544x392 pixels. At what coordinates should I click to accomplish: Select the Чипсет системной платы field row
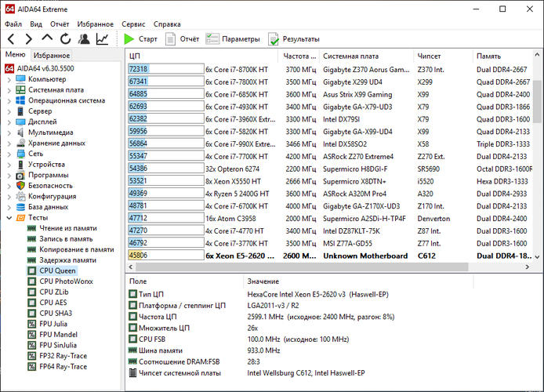(x=247, y=373)
